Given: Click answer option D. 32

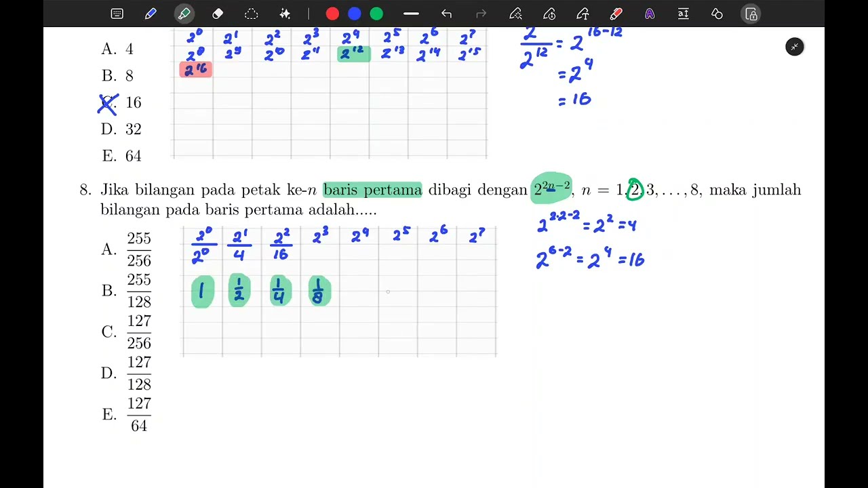Looking at the screenshot, I should 121,129.
